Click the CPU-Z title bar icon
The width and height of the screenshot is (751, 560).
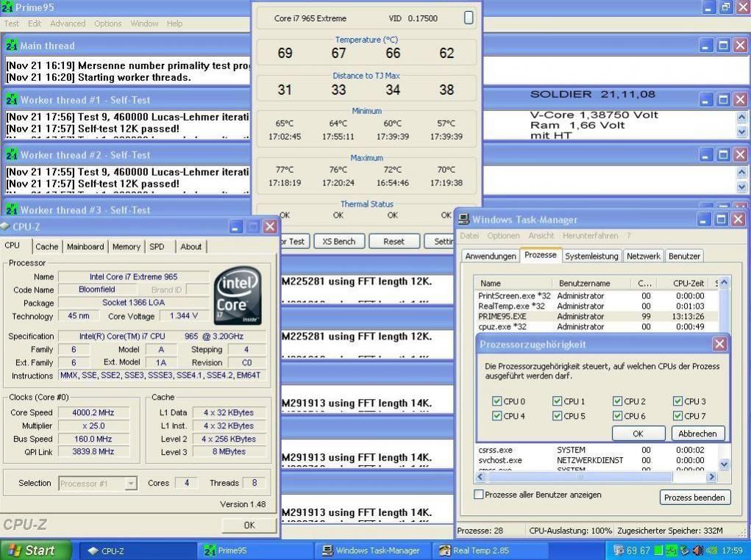click(x=6, y=226)
